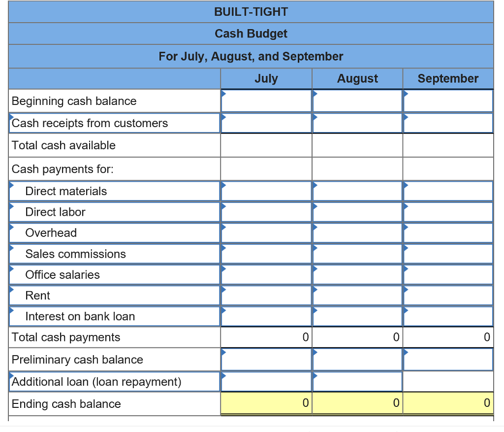
Task: Open the Sales commissions label dropdown
Action: pos(114,254)
